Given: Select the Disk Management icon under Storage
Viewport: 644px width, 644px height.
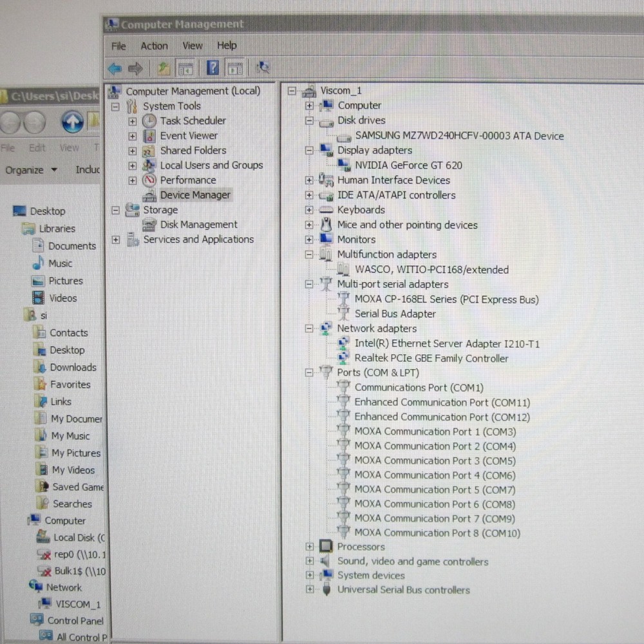Looking at the screenshot, I should coord(148,224).
